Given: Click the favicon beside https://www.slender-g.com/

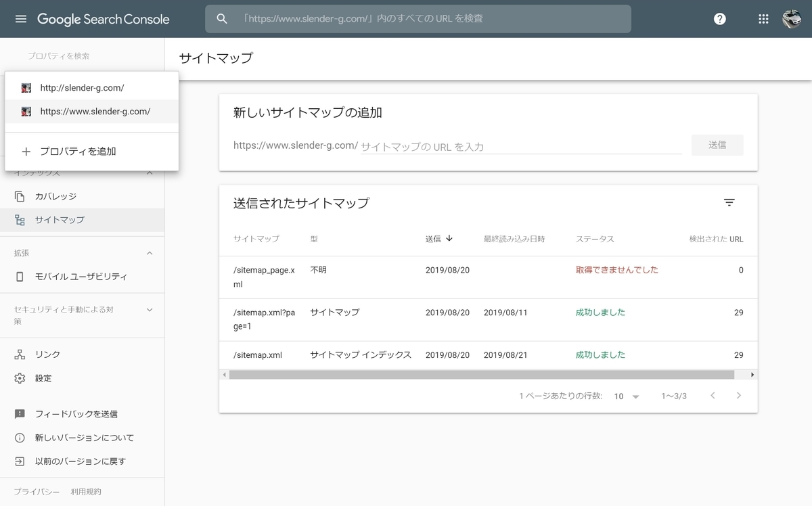Looking at the screenshot, I should [x=26, y=112].
